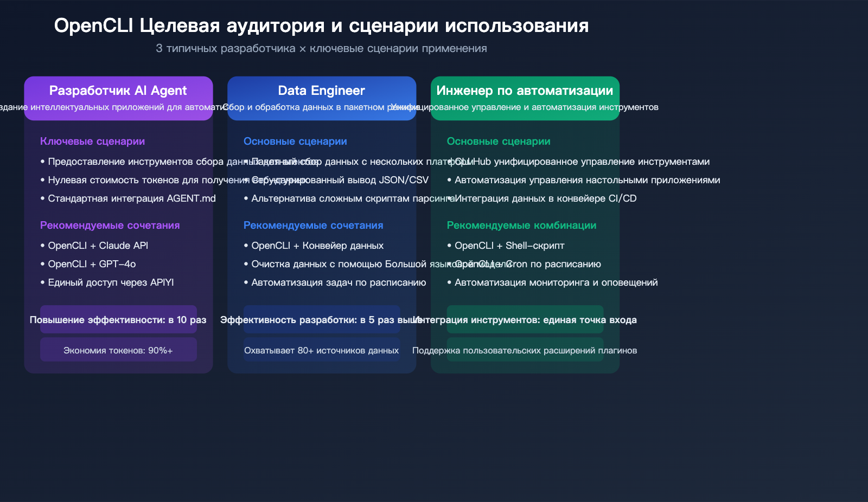868x502 pixels.
Task: Select the "OpenCLI + Claude API" list item
Action: pos(99,245)
